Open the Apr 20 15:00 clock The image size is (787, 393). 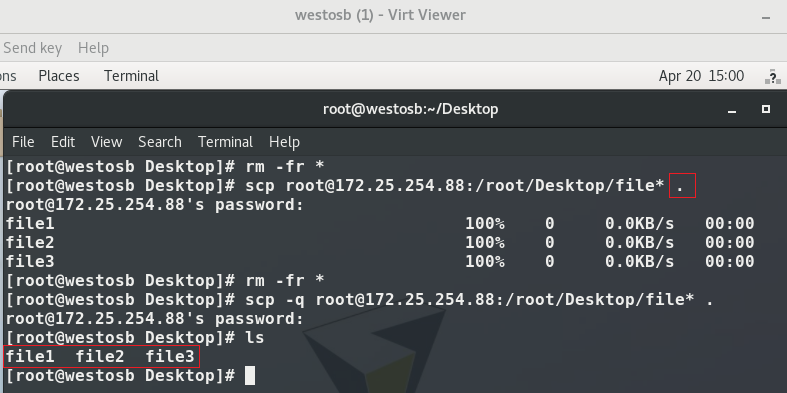click(701, 76)
